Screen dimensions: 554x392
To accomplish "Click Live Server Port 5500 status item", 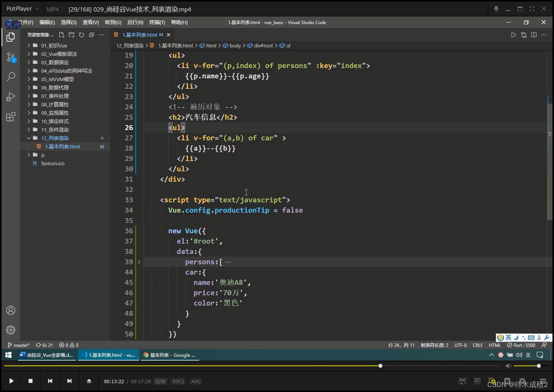I will [521, 345].
